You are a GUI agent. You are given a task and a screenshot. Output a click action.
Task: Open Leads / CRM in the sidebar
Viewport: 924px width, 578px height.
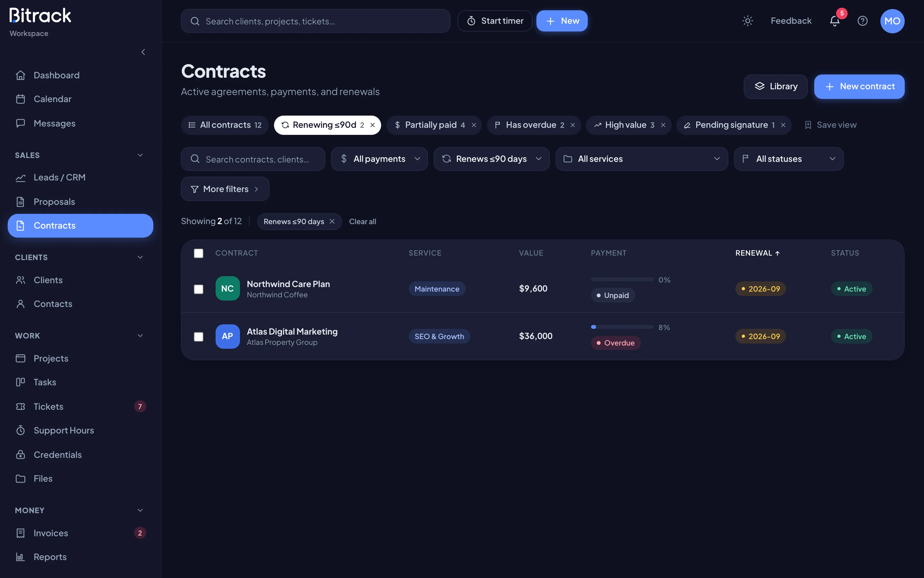pos(80,177)
